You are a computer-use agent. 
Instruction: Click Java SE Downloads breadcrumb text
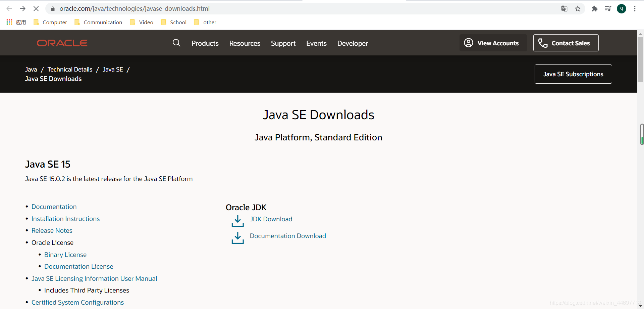click(x=53, y=79)
